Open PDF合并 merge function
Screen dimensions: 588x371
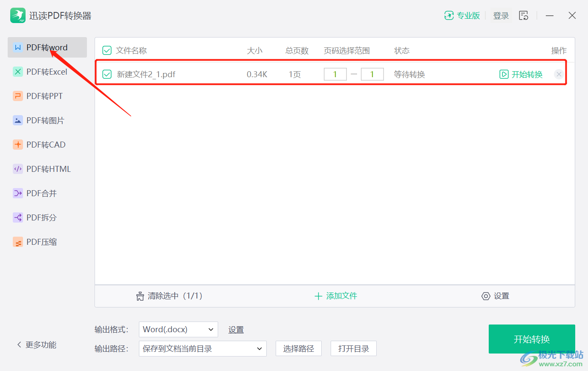click(x=47, y=193)
